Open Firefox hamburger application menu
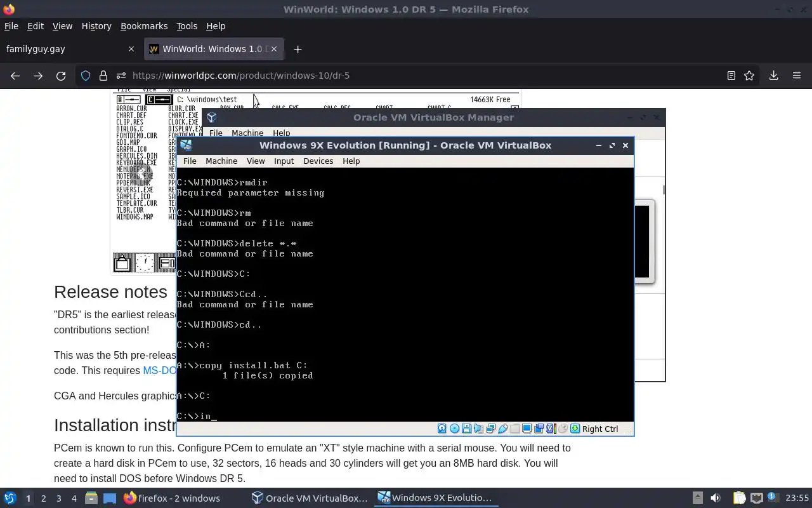 pos(797,76)
